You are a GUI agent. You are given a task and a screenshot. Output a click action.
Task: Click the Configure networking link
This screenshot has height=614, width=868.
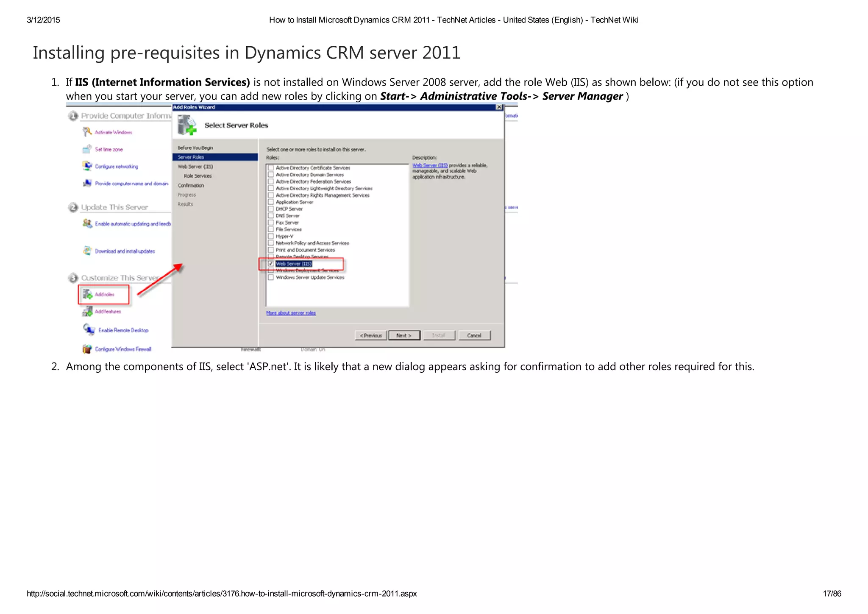117,167
